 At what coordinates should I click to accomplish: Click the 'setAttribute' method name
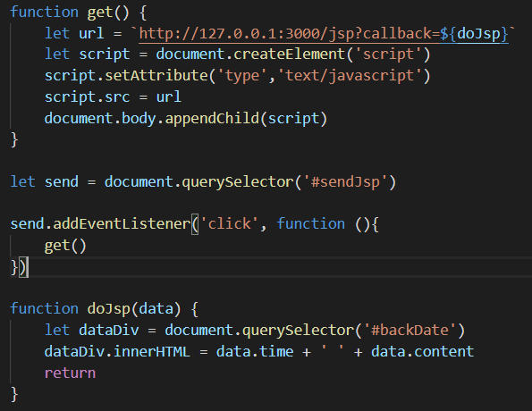click(x=156, y=76)
